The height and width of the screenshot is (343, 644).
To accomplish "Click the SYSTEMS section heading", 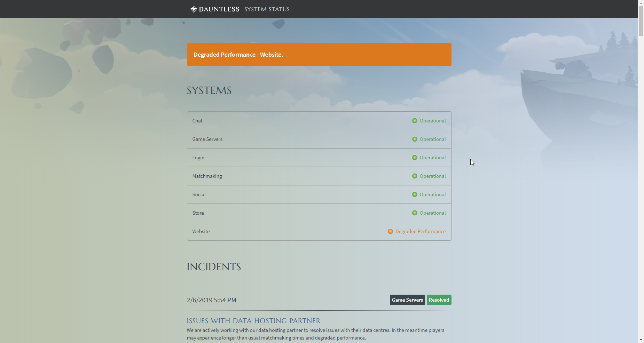I will pos(209,90).
